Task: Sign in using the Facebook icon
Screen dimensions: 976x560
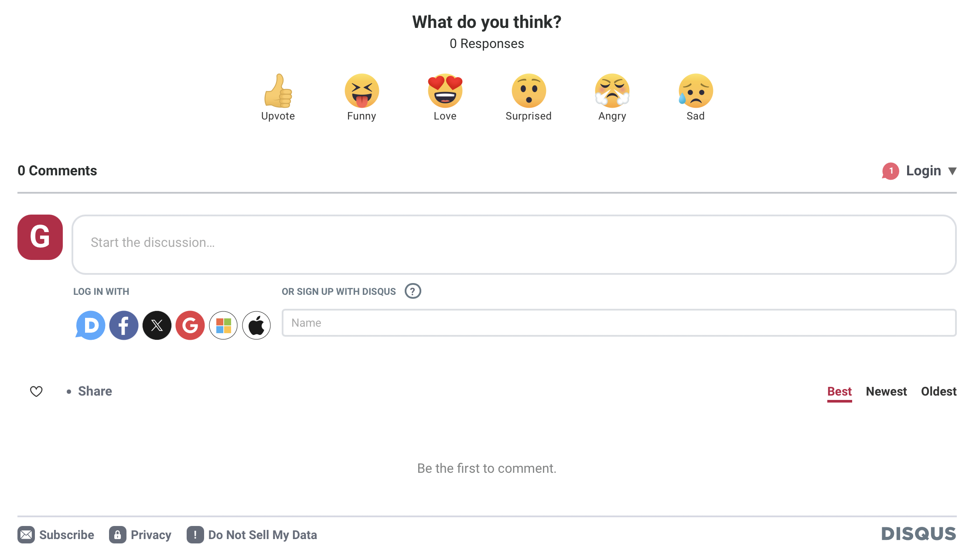Action: click(x=124, y=325)
